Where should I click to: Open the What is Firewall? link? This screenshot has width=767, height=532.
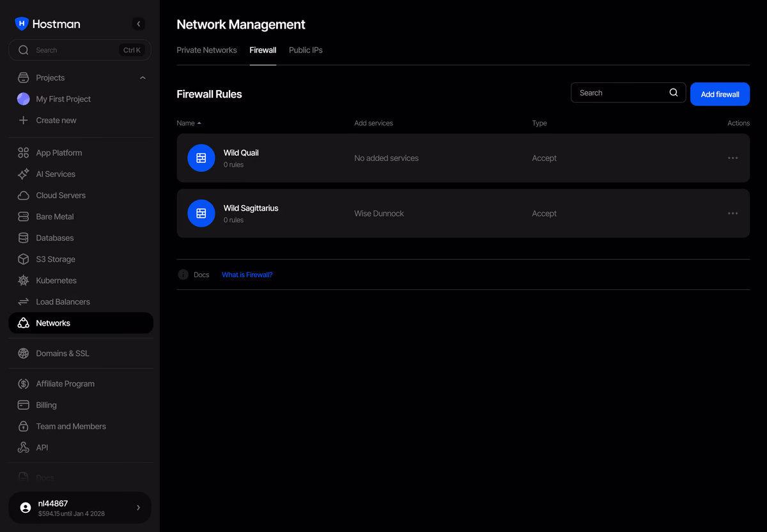coord(247,275)
